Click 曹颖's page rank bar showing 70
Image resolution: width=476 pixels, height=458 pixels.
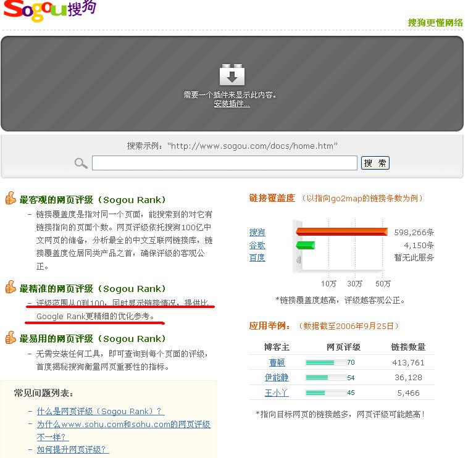[326, 362]
